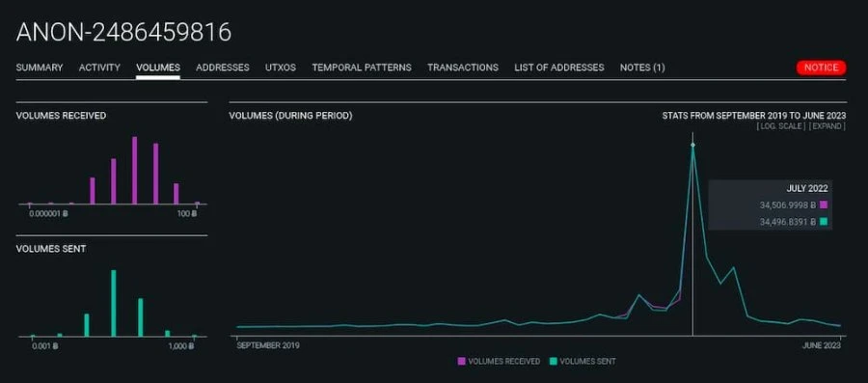
Task: Click the teal swatch in July 2022 tooltip
Action: pyautogui.click(x=824, y=222)
